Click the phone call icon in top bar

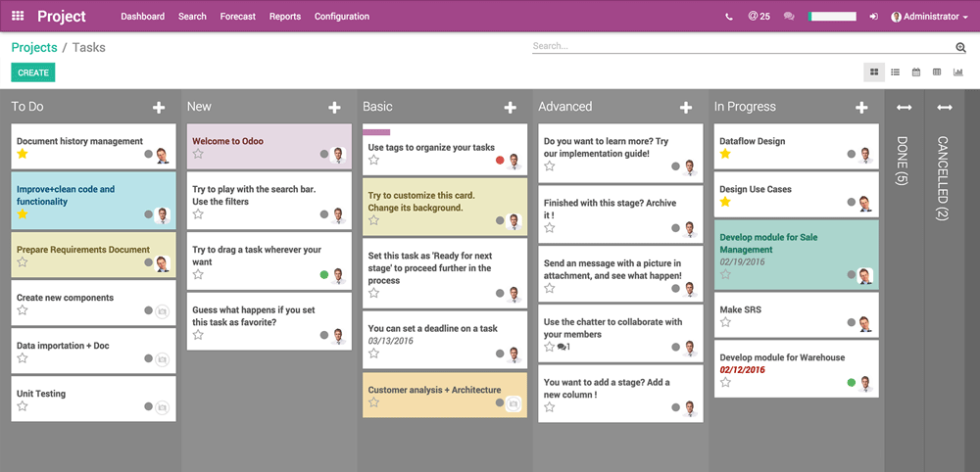click(728, 17)
